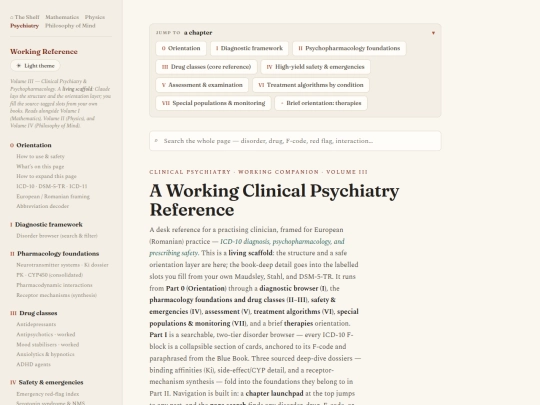Click the search magnifier icon
Viewport: 540px width, 405px height.
[156, 141]
